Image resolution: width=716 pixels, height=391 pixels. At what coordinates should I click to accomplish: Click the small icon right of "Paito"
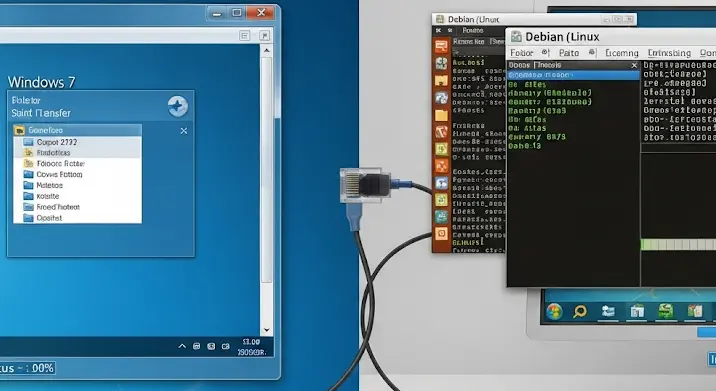(592, 53)
